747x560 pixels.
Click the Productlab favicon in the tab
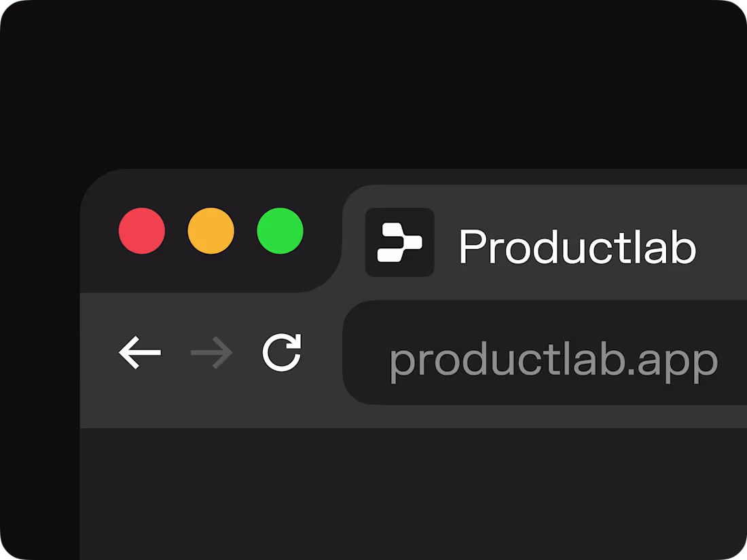pyautogui.click(x=399, y=242)
